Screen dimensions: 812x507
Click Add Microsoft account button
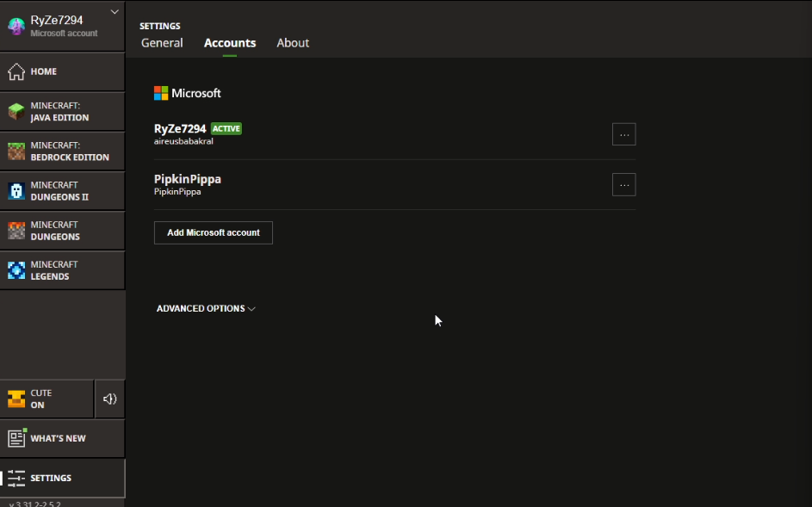pos(214,233)
